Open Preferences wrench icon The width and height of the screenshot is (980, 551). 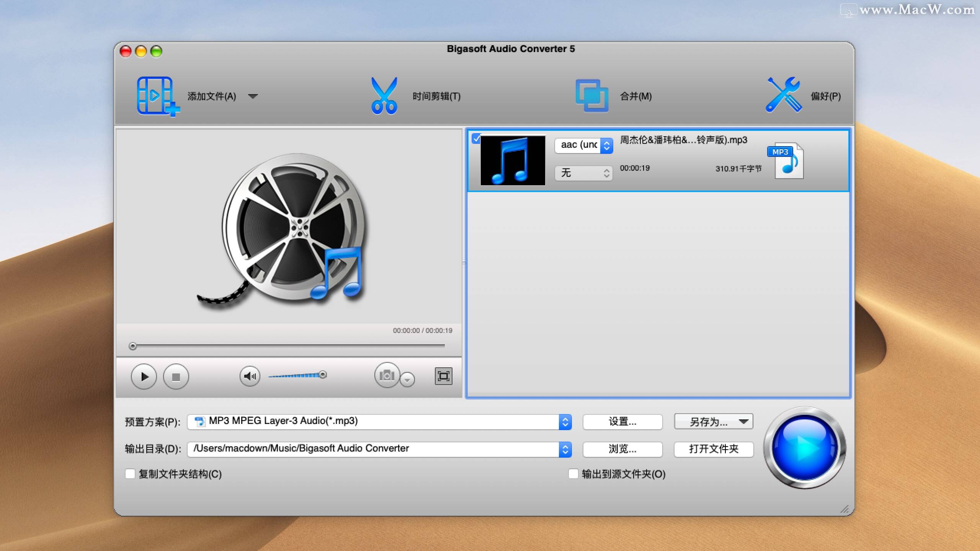click(783, 96)
